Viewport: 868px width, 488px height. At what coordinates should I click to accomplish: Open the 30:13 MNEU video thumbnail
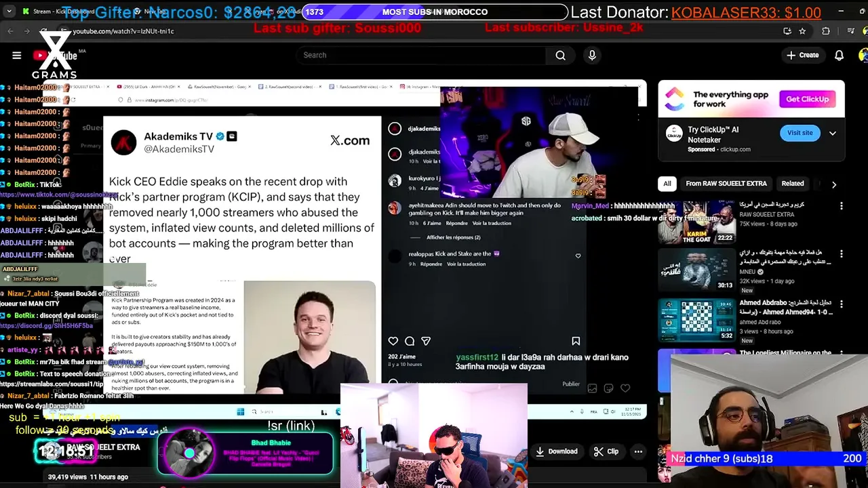pyautogui.click(x=696, y=270)
